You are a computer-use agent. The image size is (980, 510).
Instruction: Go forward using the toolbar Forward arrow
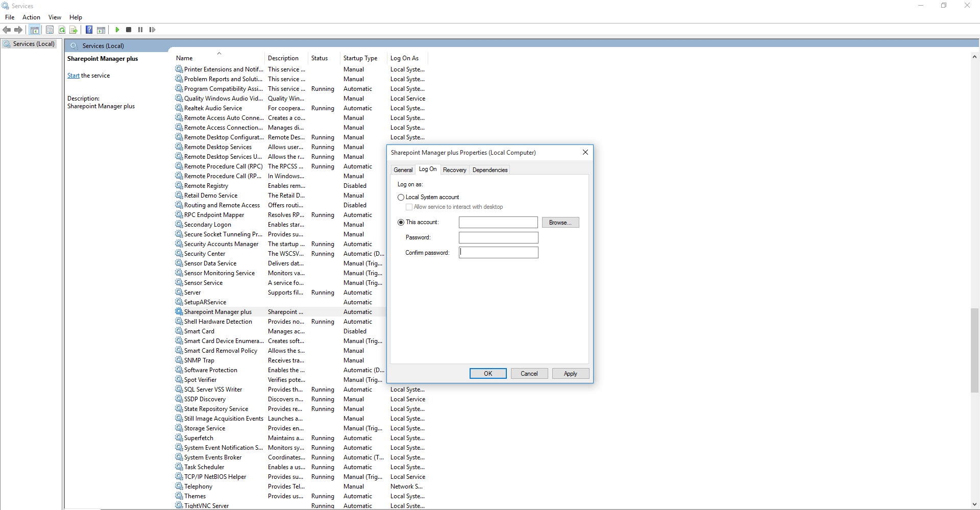[x=18, y=30]
